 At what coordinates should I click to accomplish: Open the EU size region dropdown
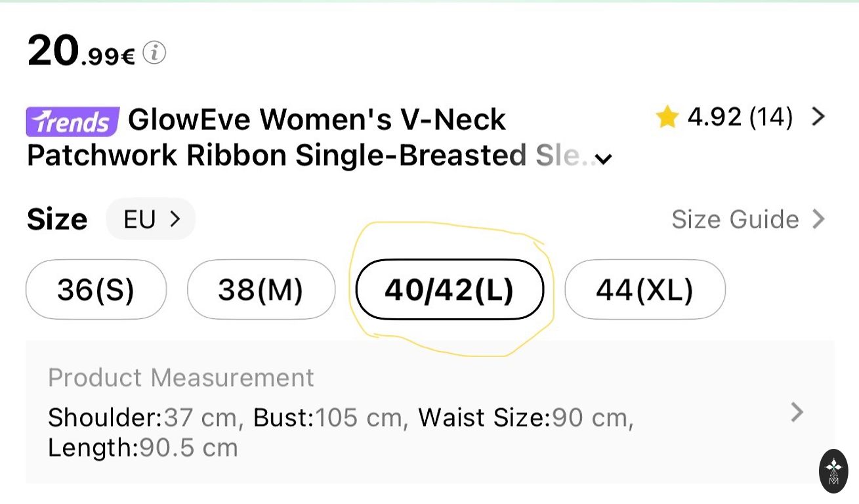[151, 219]
